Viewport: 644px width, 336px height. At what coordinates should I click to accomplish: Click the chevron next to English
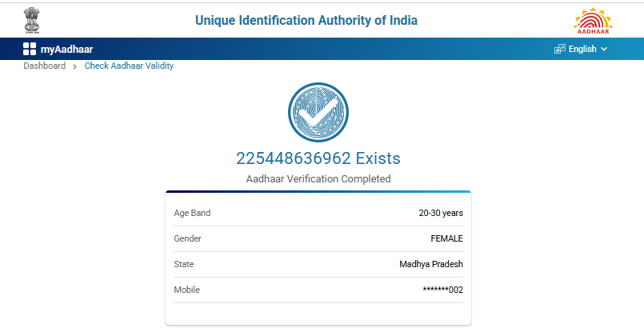[x=604, y=49]
